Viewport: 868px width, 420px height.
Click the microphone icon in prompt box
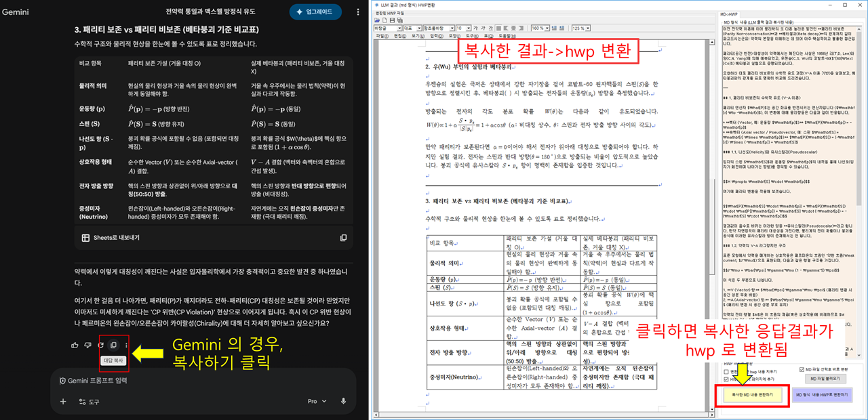click(344, 401)
